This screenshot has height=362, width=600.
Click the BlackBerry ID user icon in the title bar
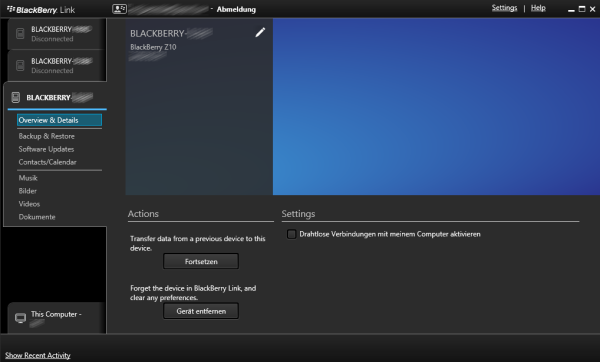[119, 9]
